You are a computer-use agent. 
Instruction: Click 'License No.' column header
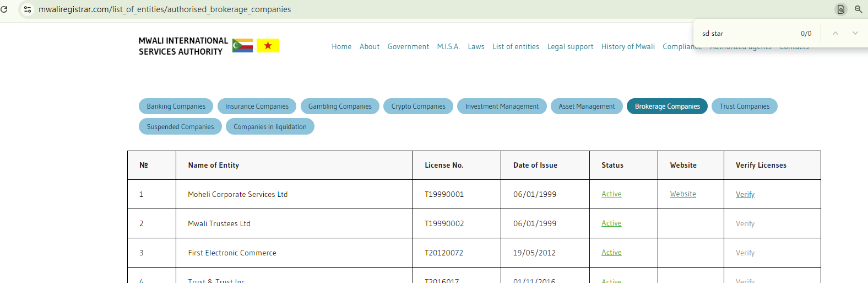coord(444,165)
